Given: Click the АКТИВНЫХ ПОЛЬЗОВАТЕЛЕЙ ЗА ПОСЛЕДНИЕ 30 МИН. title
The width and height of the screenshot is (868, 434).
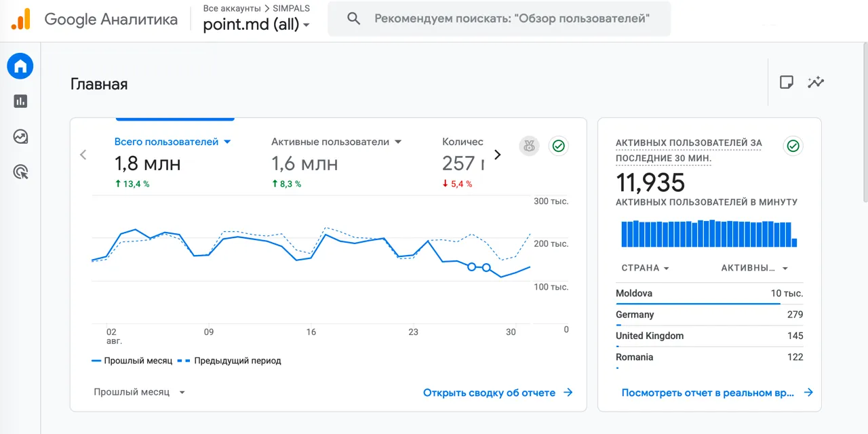Looking at the screenshot, I should 688,151.
